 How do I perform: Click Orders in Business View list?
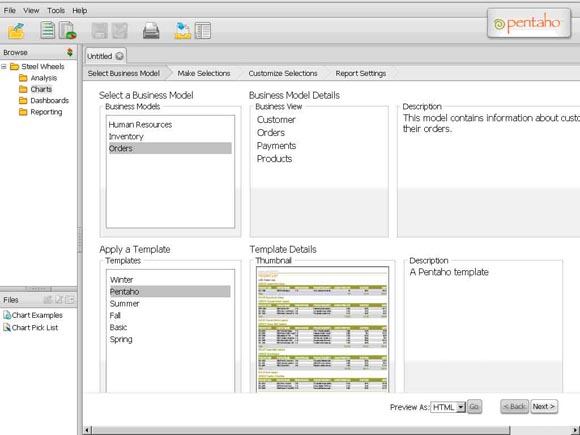coord(271,133)
